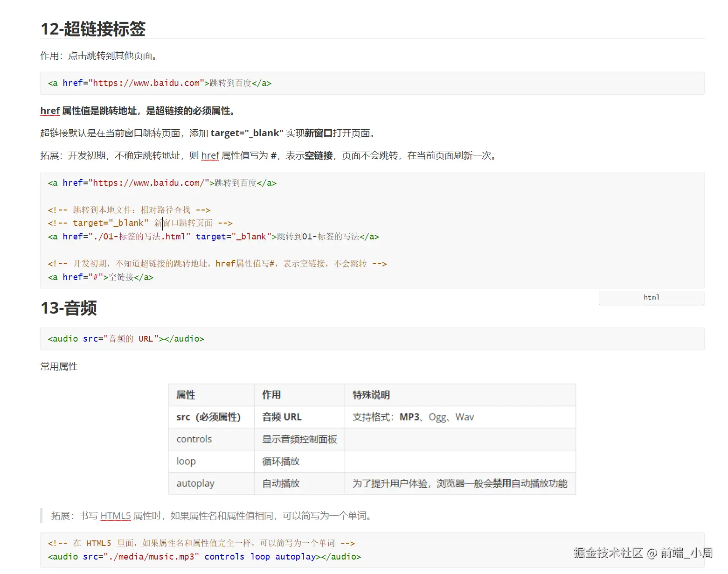This screenshot has height=574, width=728.
Task: Click table cell '自动播放'
Action: [299, 483]
